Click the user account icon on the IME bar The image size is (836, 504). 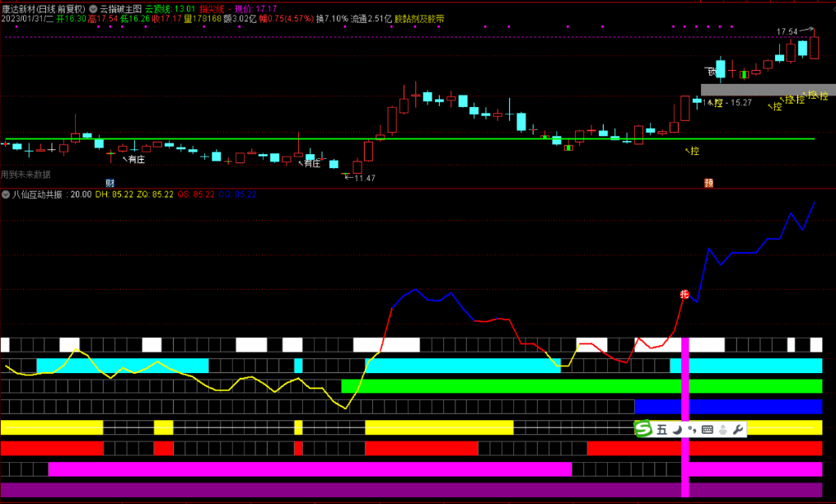coord(723,429)
